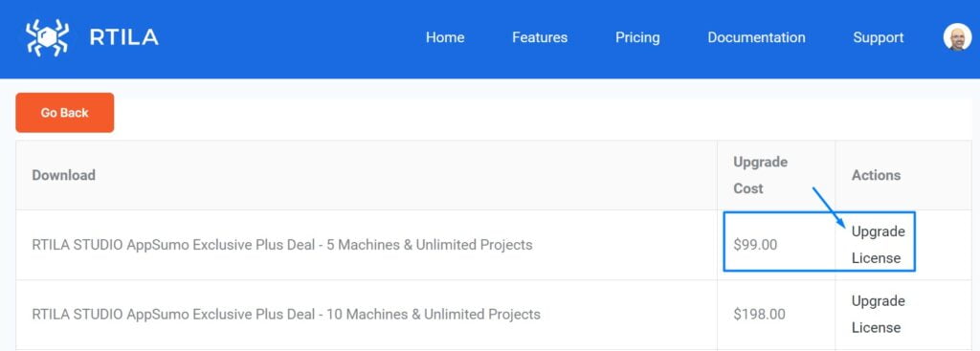Image resolution: width=980 pixels, height=351 pixels.
Task: Go to the Home page
Action: pos(445,37)
